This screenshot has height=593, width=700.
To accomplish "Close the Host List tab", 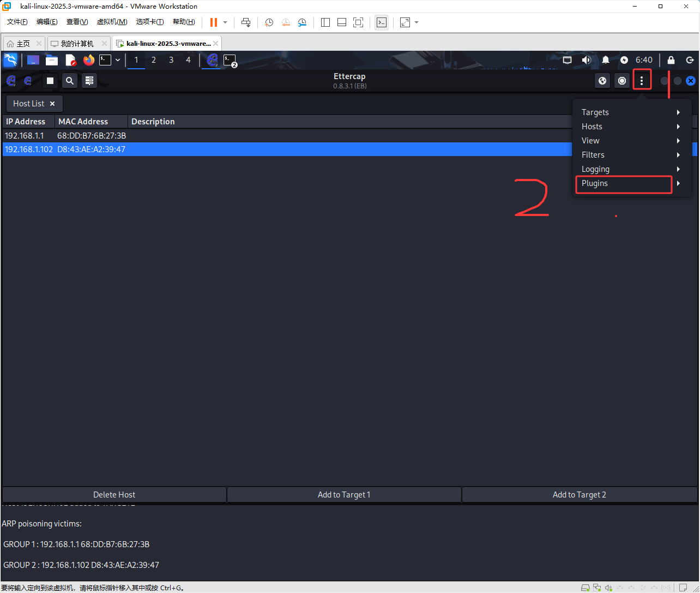I will point(52,104).
